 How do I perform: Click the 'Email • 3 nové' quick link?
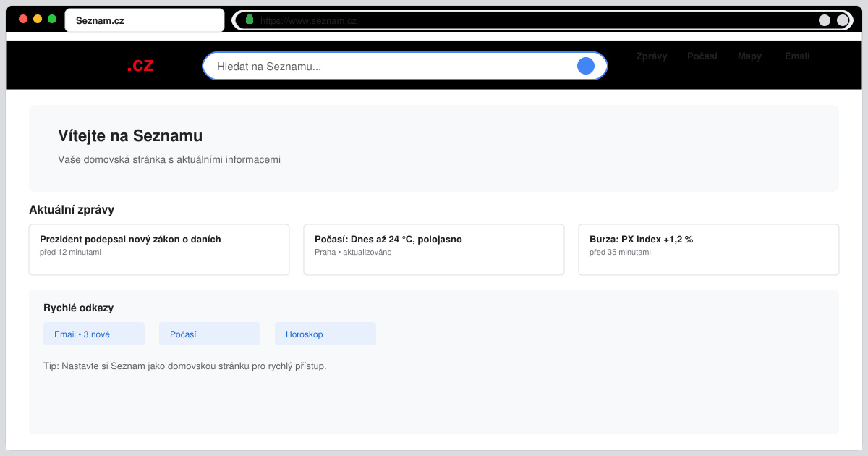pos(94,334)
